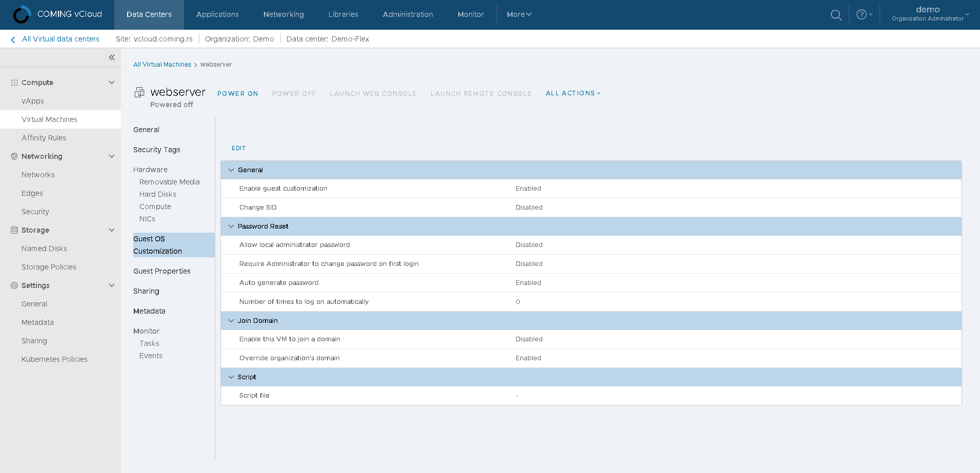Image resolution: width=980 pixels, height=473 pixels.
Task: Click the Settings gear icon in sidebar
Action: [x=14, y=285]
